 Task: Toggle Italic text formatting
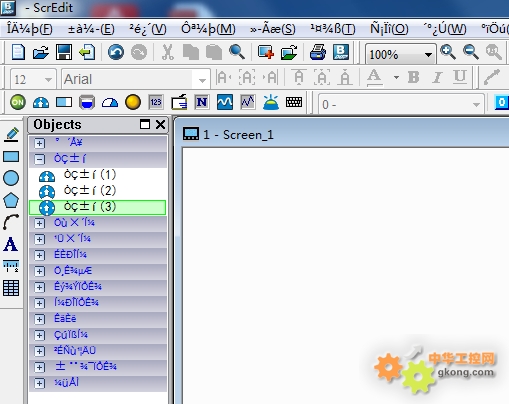[437, 78]
